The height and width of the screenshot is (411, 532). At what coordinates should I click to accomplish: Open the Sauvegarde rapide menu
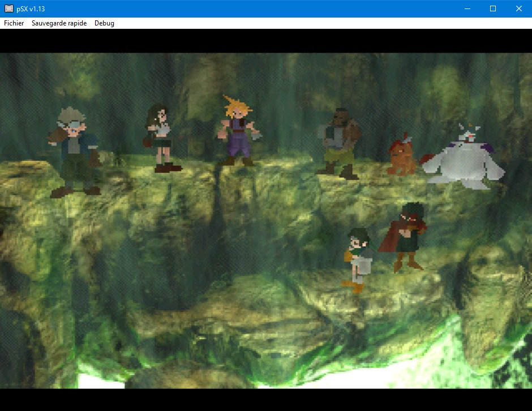coord(59,23)
